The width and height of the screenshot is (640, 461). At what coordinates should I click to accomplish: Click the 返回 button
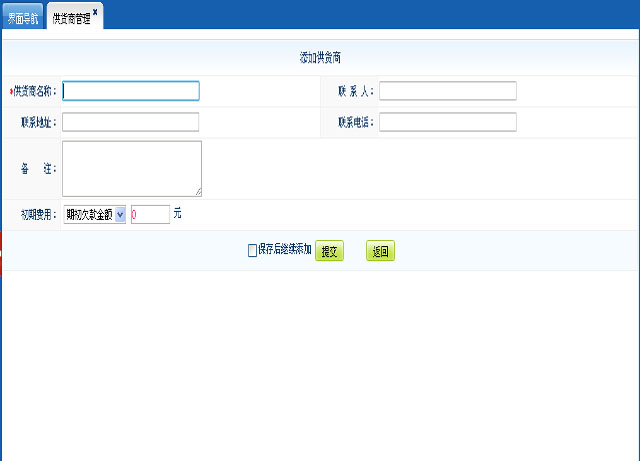coord(380,252)
